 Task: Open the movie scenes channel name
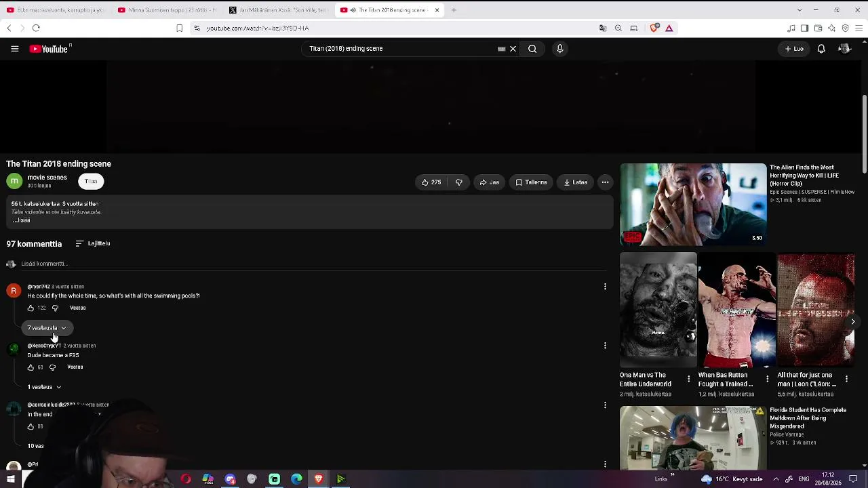tap(47, 178)
